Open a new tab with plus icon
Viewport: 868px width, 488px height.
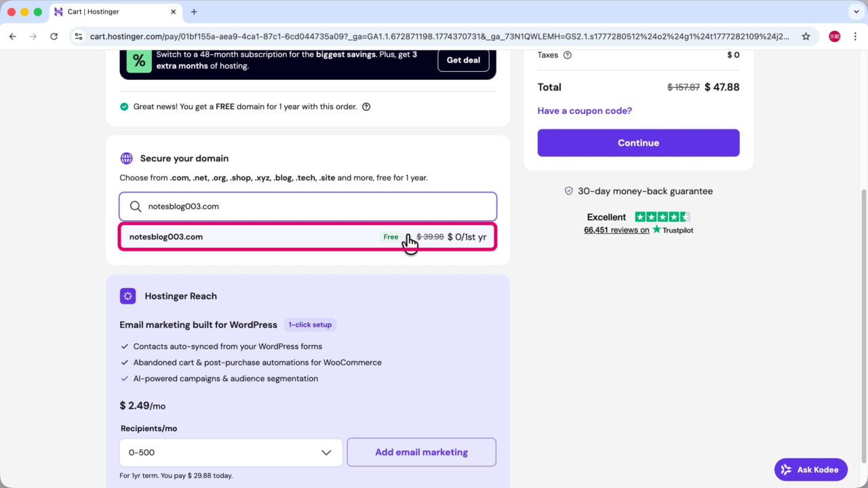pos(194,12)
